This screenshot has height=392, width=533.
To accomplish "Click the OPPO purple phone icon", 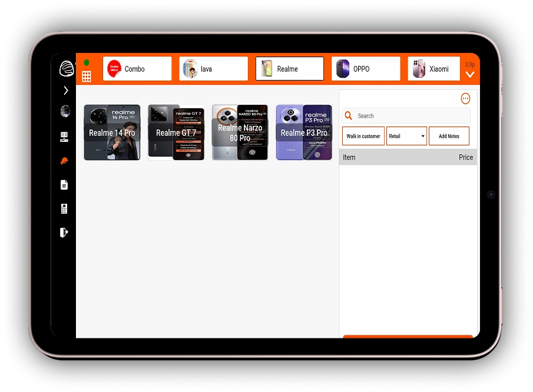I will (343, 69).
